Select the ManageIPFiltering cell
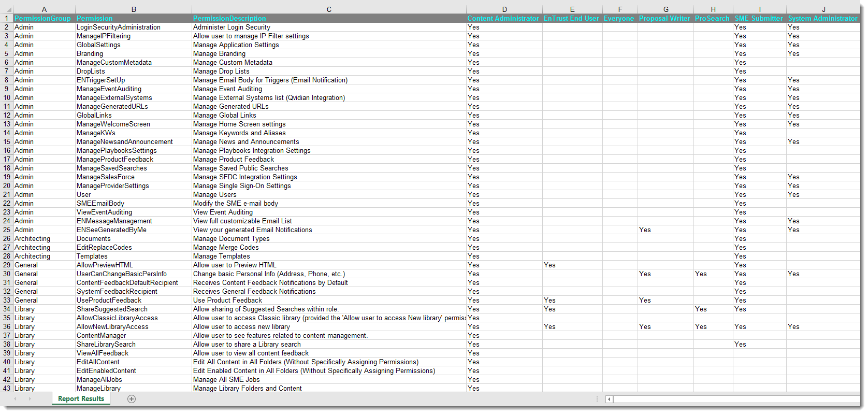The height and width of the screenshot is (414, 868). coord(134,36)
